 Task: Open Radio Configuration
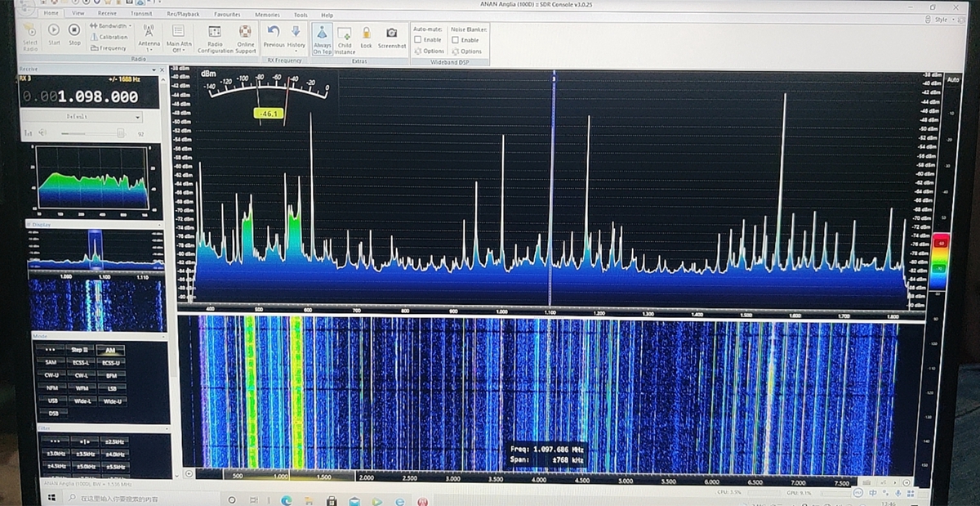point(215,40)
